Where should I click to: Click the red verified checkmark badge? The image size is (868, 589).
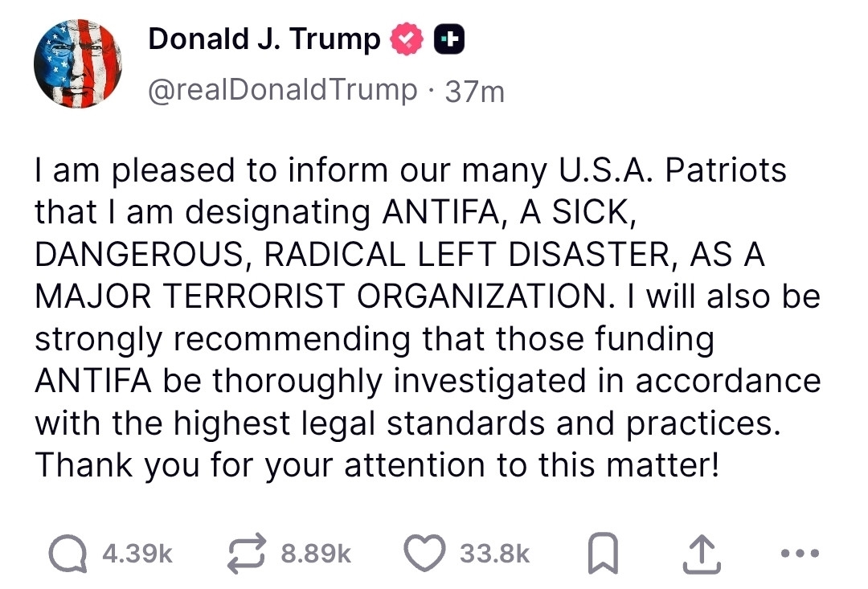point(404,40)
